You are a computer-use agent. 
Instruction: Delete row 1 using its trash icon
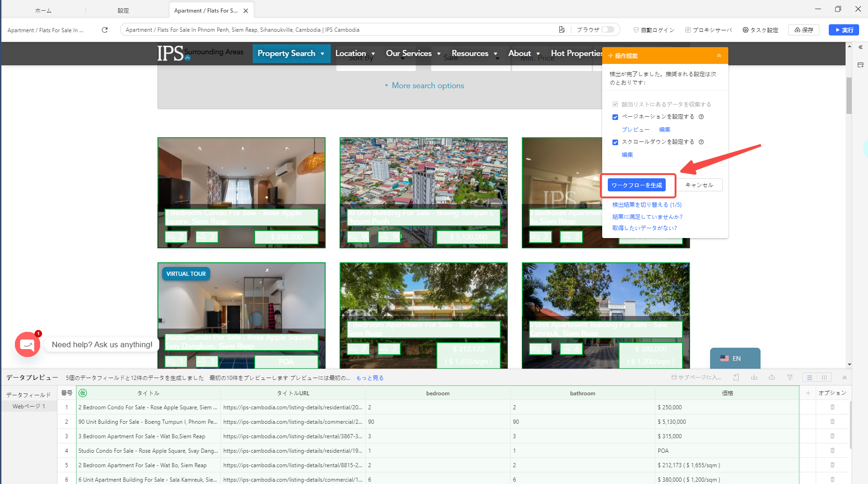832,407
